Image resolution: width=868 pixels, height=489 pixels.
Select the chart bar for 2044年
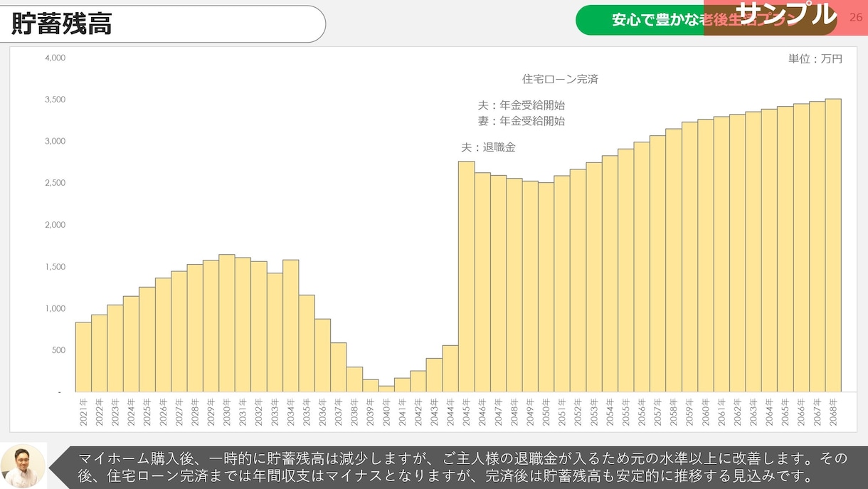(x=450, y=369)
